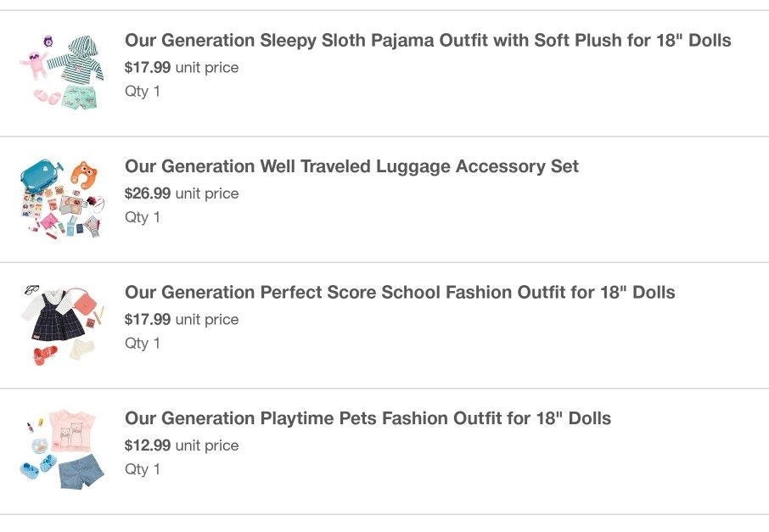Select the Perfect Score School outfit row
Image resolution: width=769 pixels, height=532 pixels.
click(384, 320)
